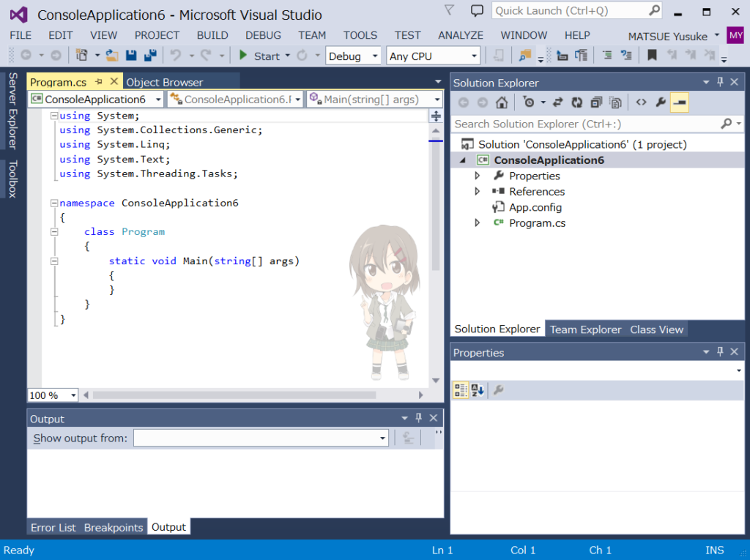This screenshot has width=750, height=560.
Task: Collapse the ConsoleApplication6 project node
Action: tap(463, 160)
